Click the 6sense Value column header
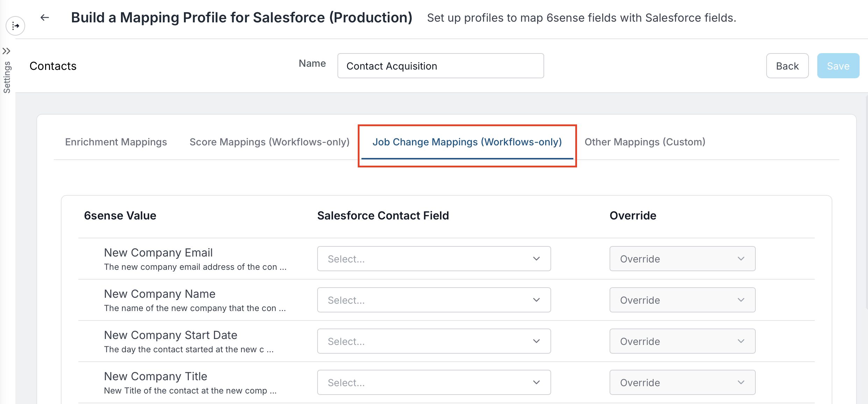This screenshot has height=404, width=868. (120, 216)
